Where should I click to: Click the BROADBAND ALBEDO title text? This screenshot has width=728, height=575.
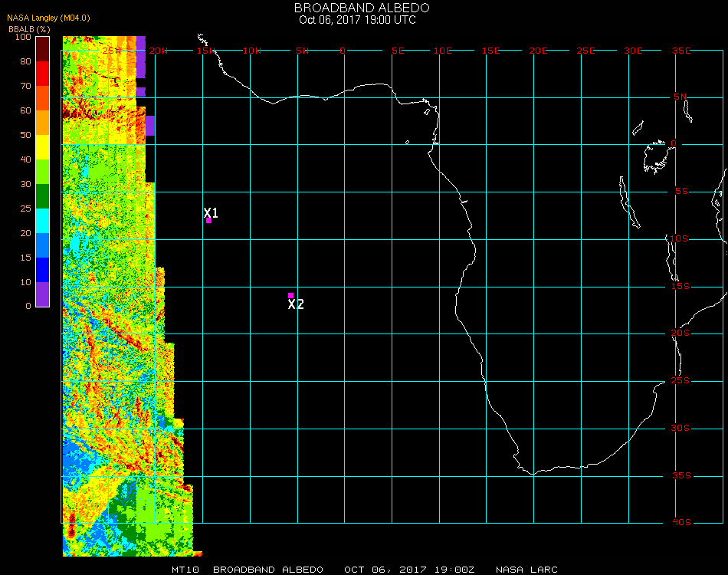click(362, 8)
